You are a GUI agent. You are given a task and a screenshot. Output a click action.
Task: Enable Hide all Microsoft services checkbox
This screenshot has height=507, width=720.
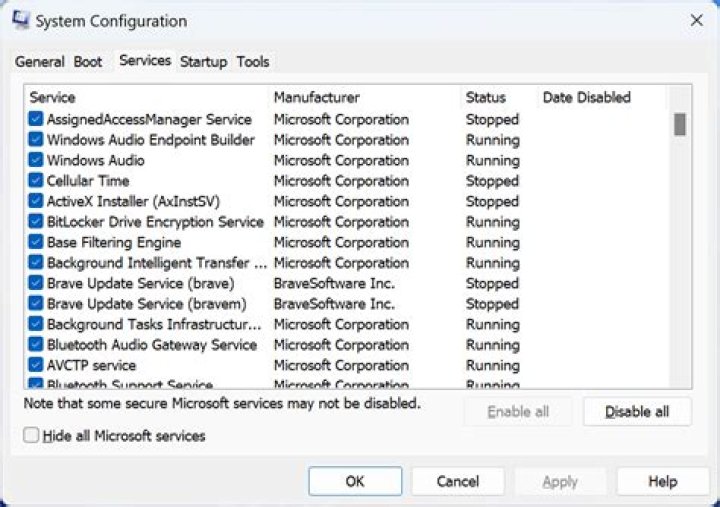click(32, 436)
